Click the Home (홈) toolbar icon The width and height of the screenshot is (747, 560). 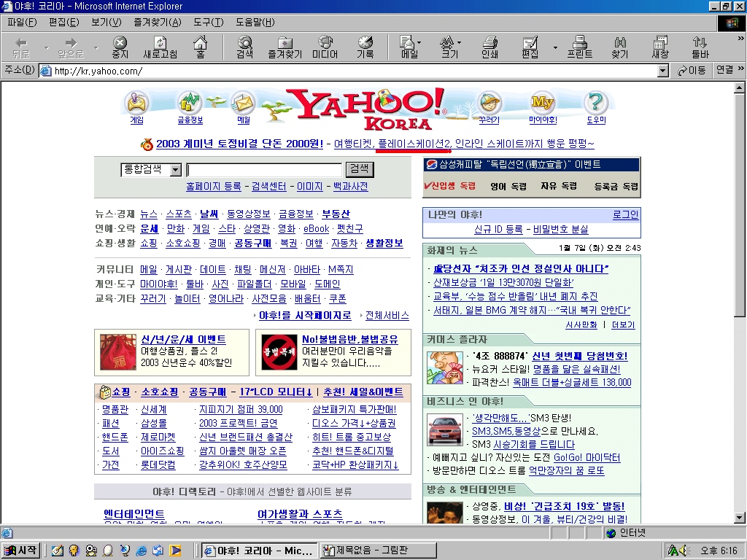coord(200,47)
